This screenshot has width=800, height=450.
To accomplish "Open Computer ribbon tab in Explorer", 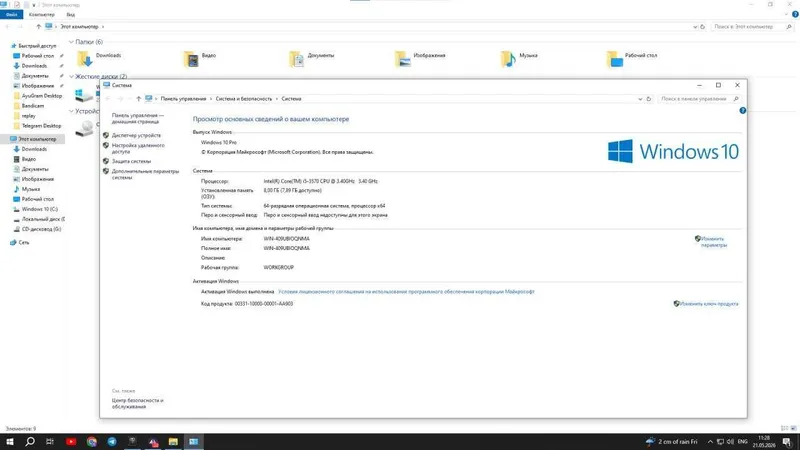I will pos(42,15).
